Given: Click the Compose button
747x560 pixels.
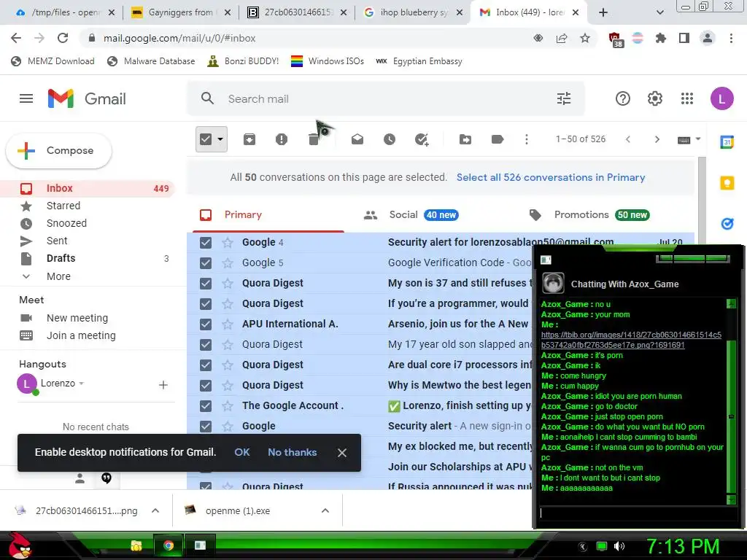Looking at the screenshot, I should [x=59, y=150].
